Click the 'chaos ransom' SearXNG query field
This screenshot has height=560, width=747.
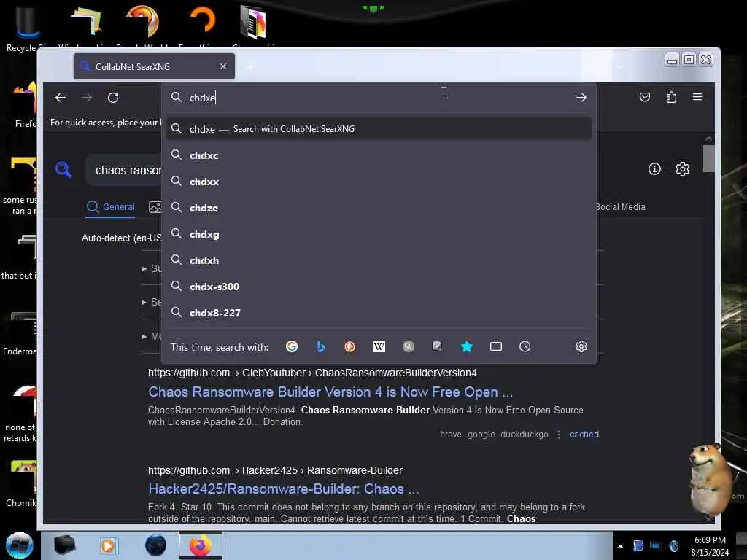[x=125, y=170]
